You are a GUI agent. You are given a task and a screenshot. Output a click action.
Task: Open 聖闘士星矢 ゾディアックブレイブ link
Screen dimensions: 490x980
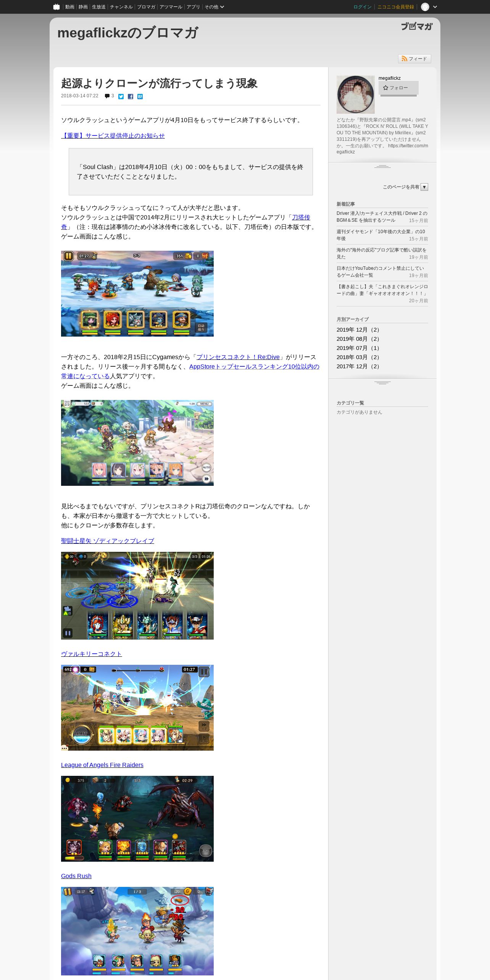click(x=108, y=541)
